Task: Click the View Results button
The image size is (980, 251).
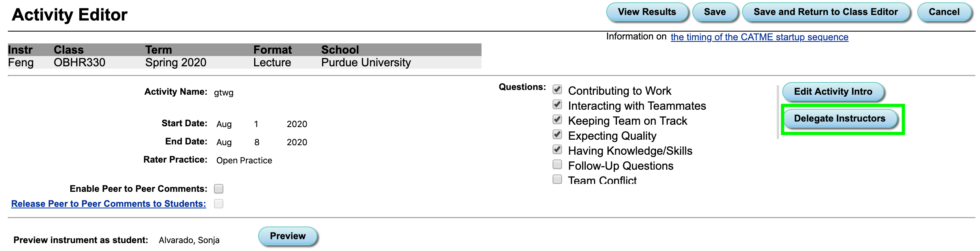Action: coord(648,12)
